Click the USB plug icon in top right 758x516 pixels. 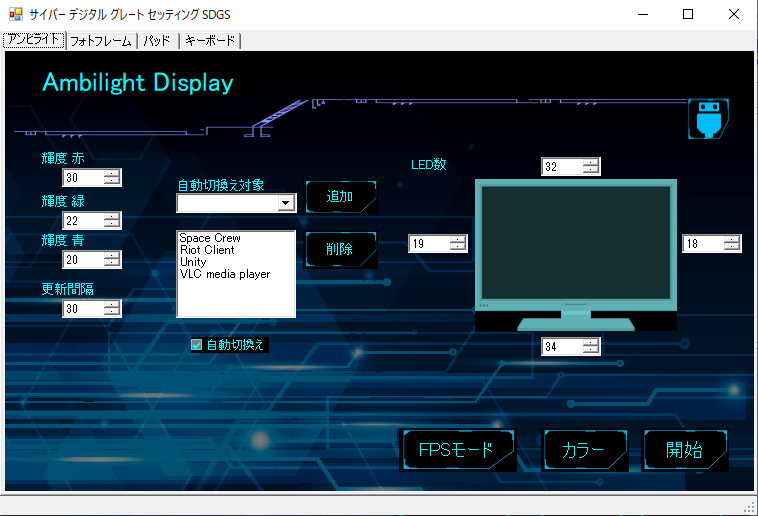point(707,118)
